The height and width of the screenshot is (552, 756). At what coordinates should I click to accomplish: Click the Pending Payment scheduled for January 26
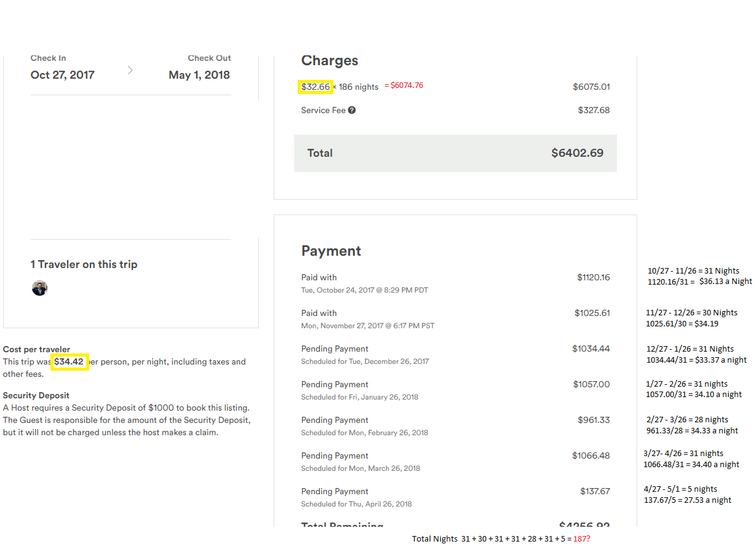pyautogui.click(x=335, y=384)
